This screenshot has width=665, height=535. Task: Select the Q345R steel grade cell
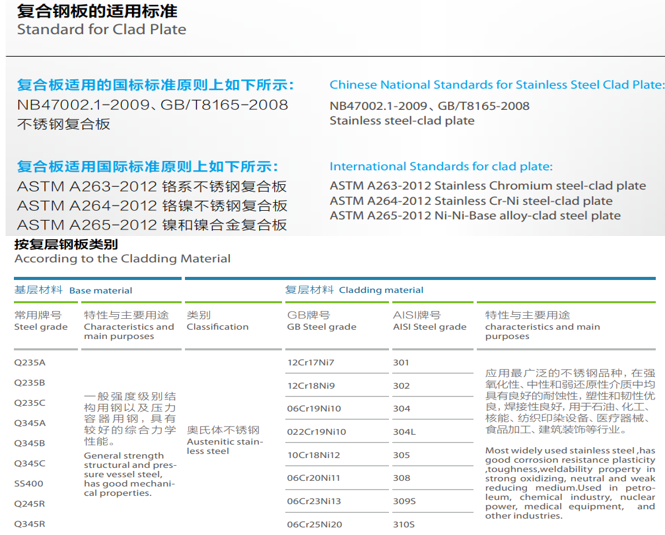click(x=30, y=523)
